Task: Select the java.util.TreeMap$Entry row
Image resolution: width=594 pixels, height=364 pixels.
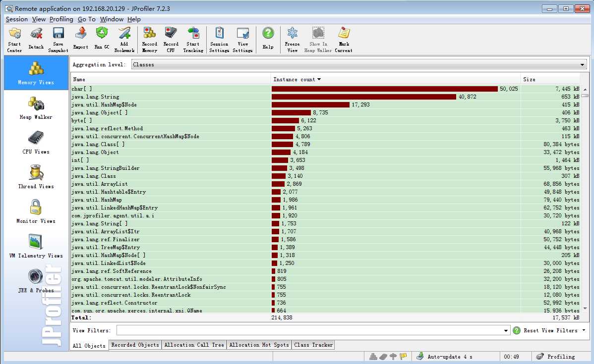Action: (x=326, y=247)
